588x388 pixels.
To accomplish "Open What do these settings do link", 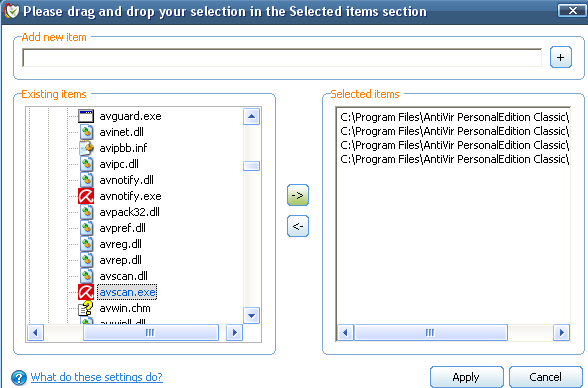I will coord(96,377).
